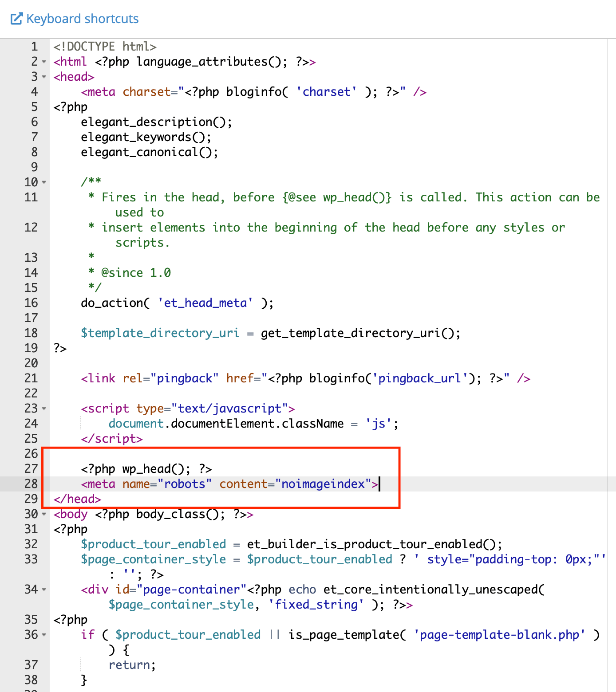Click $product_tour_enabled assignment on line 32
Viewport: 616px width, 692px height.
[x=292, y=544]
